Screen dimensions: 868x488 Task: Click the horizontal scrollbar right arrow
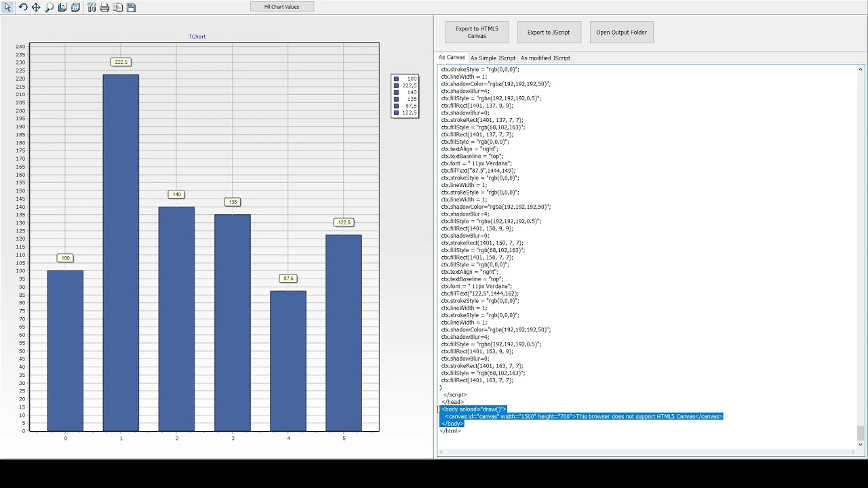[x=853, y=452]
